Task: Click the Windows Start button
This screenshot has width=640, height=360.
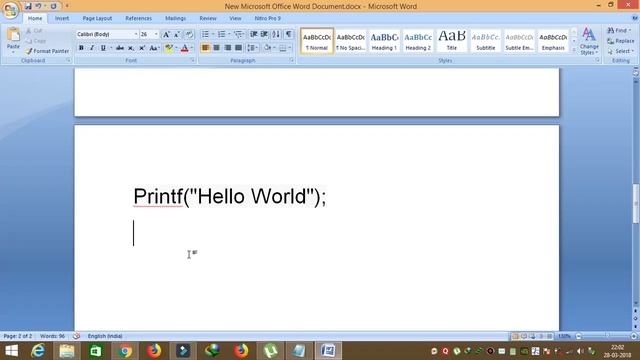Action: 11,351
